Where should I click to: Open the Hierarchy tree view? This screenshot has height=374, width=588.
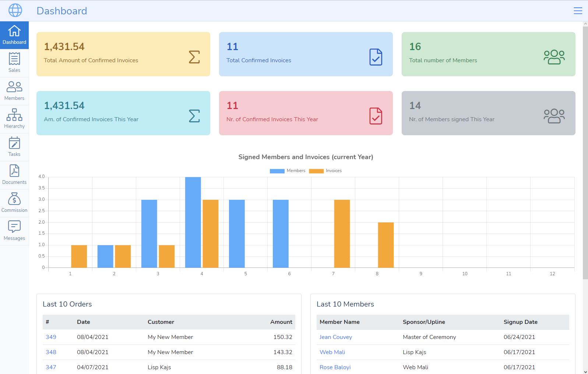(14, 119)
